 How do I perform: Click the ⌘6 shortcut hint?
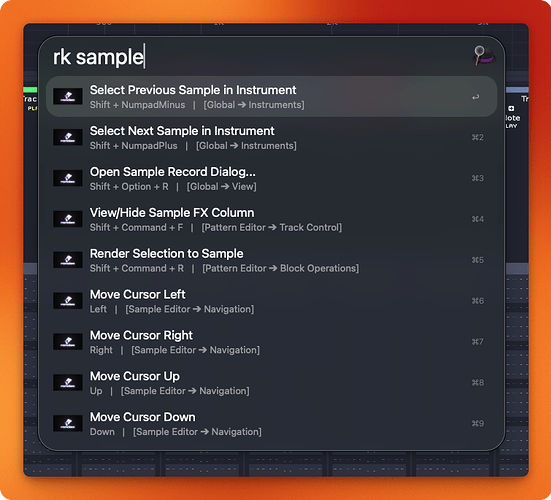[478, 301]
